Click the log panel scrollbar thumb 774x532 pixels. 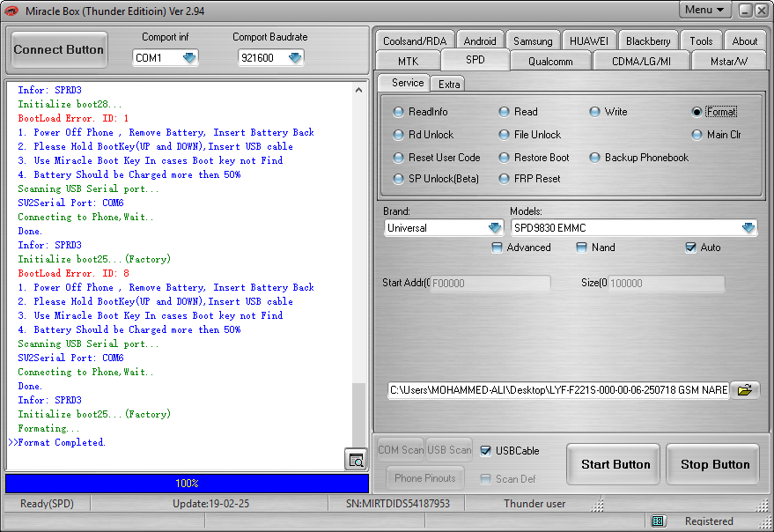(359, 414)
